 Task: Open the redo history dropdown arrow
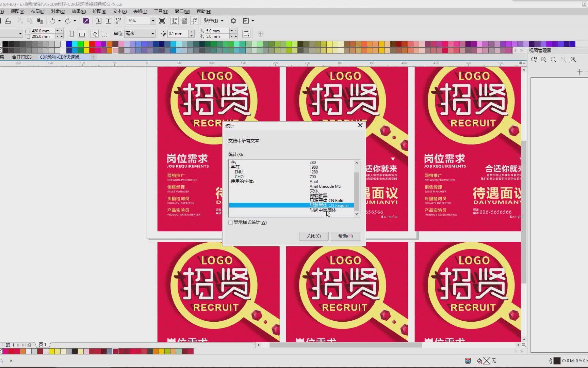pyautogui.click(x=75, y=21)
